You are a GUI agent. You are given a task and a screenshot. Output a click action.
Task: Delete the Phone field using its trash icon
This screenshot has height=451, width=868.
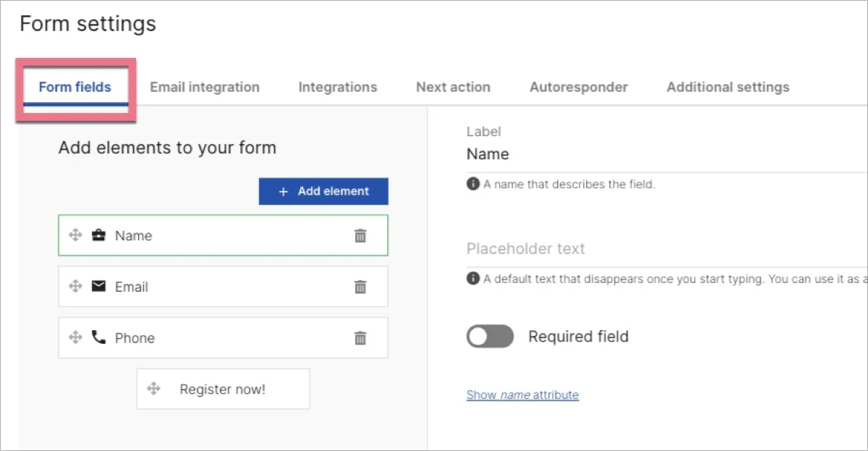(x=360, y=338)
